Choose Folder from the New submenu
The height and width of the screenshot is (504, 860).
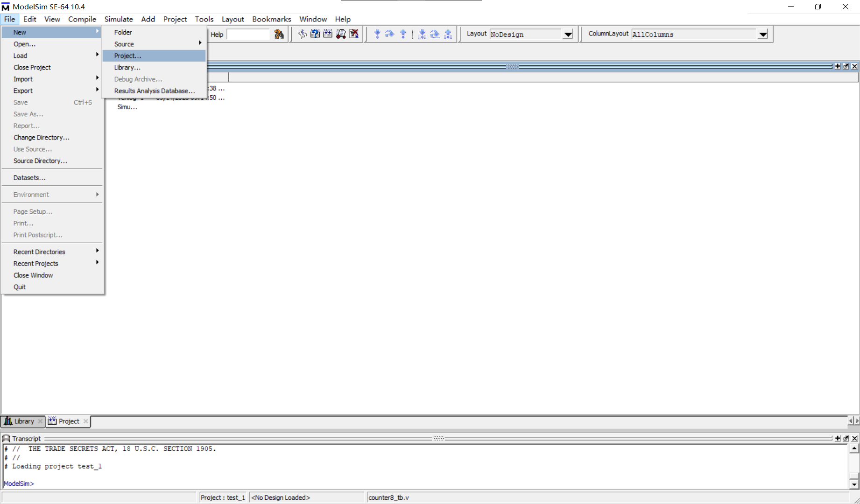(154, 32)
